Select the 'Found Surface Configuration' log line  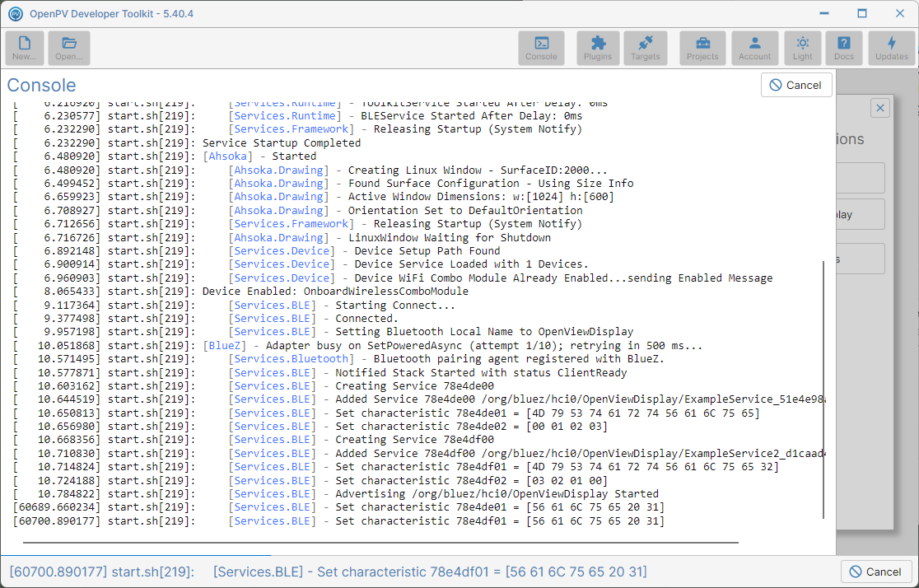coord(324,184)
